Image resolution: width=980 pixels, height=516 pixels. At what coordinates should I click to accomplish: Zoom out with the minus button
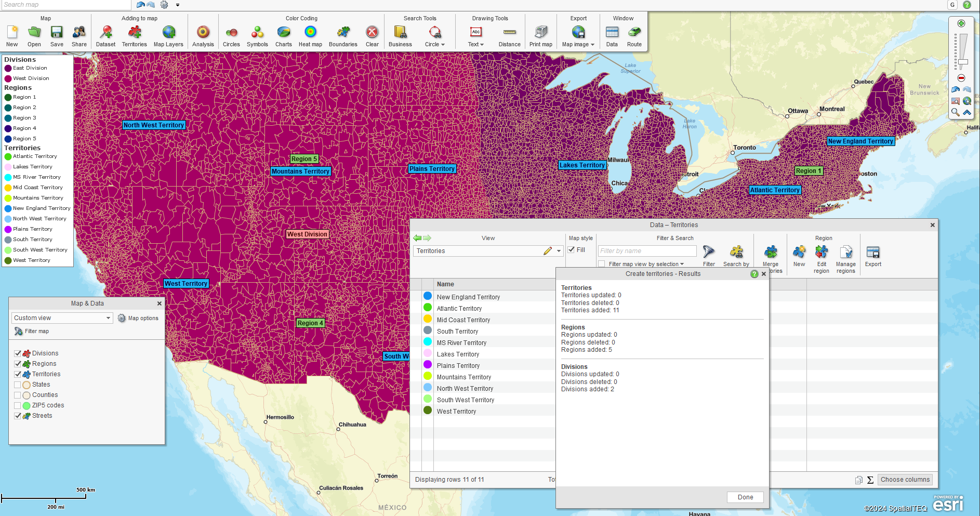tap(961, 78)
